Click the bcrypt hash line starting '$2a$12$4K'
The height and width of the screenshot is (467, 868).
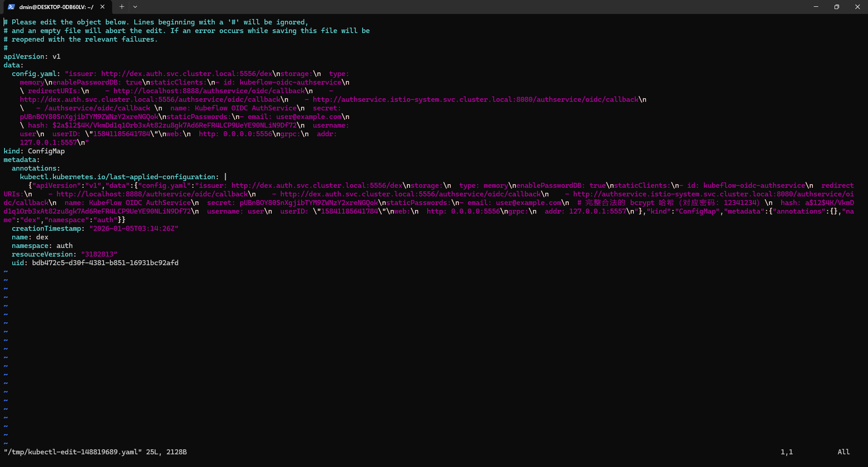175,125
